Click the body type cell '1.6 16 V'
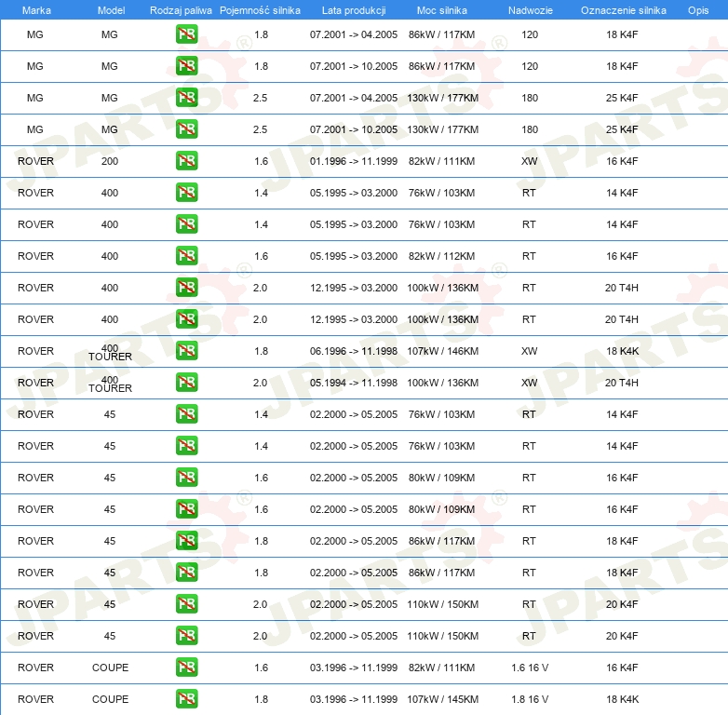728x715 pixels. point(530,668)
